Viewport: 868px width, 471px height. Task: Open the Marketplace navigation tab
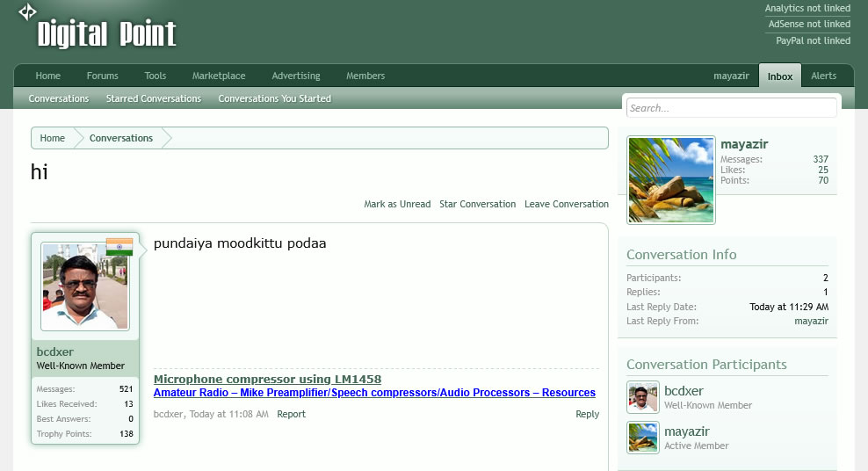pos(219,76)
